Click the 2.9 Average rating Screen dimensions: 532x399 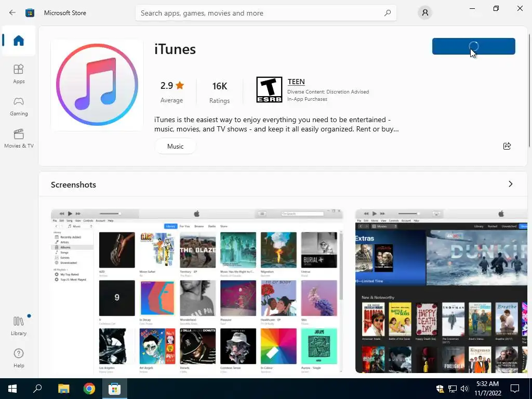coord(171,92)
